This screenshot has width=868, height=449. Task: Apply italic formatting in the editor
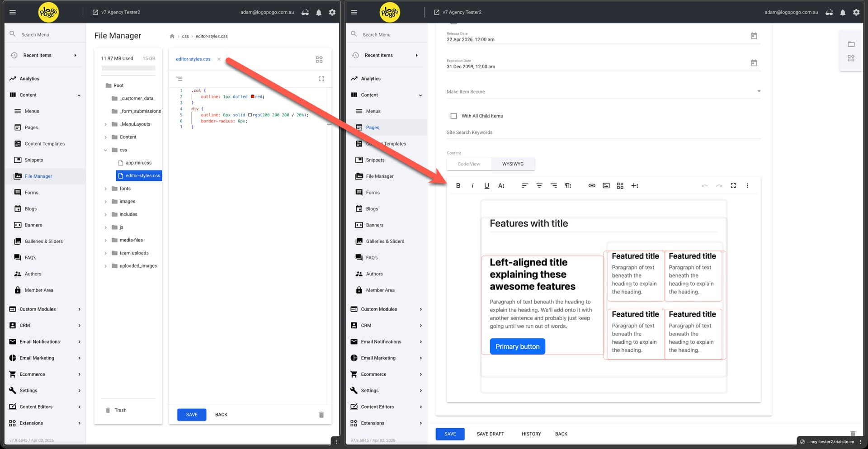point(472,185)
